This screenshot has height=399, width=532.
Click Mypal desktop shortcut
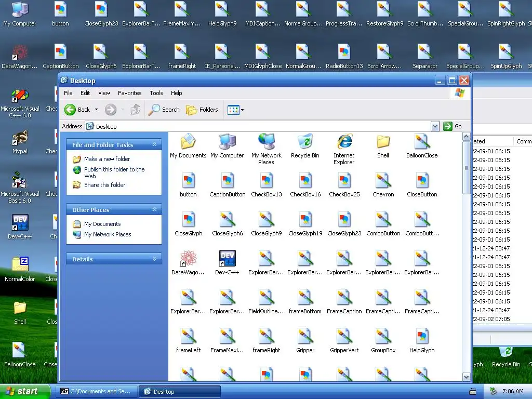click(x=20, y=142)
